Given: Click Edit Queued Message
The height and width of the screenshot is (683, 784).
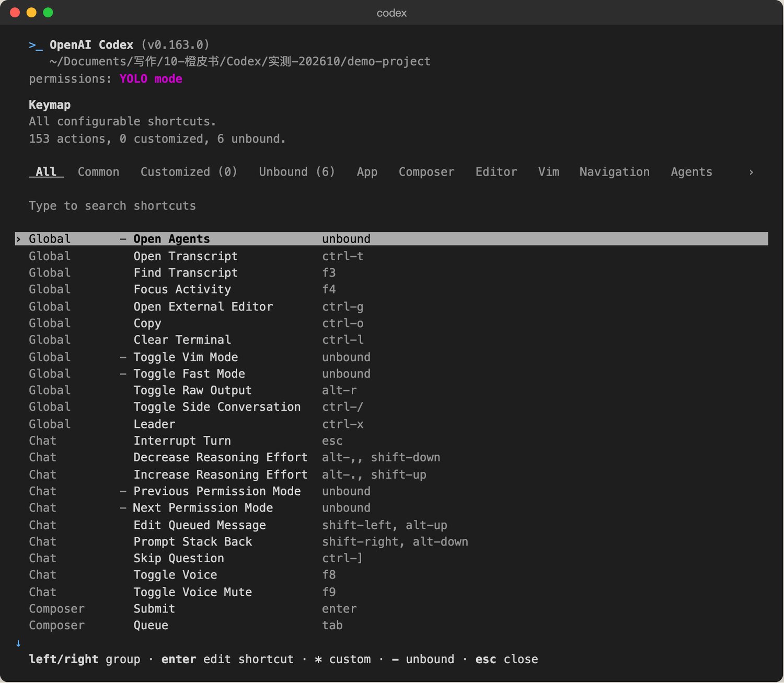Looking at the screenshot, I should pyautogui.click(x=391, y=525).
